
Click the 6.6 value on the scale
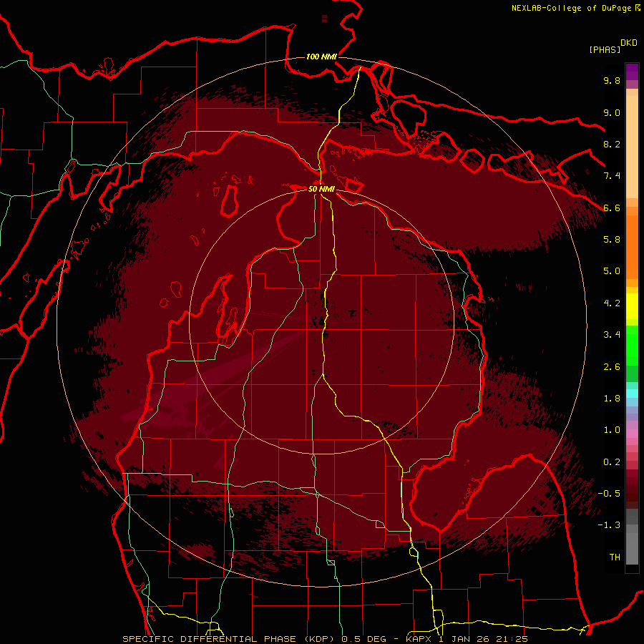tap(612, 208)
